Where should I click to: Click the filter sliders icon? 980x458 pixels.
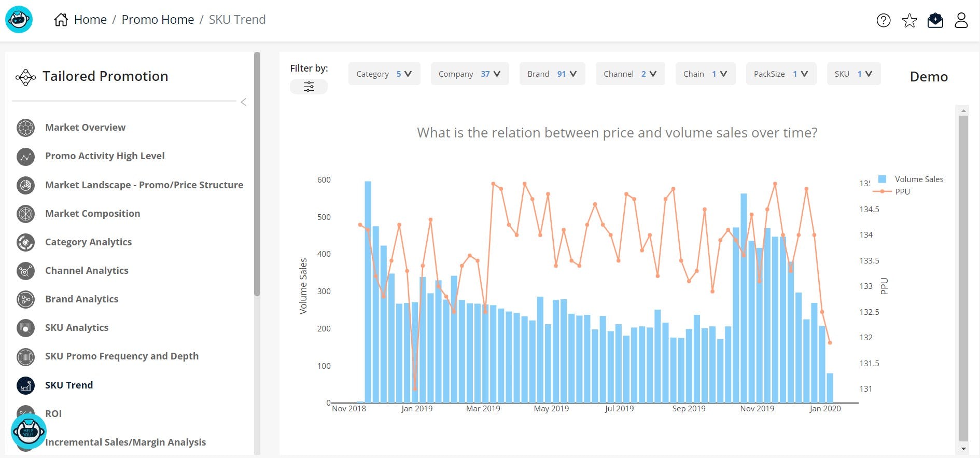point(309,87)
